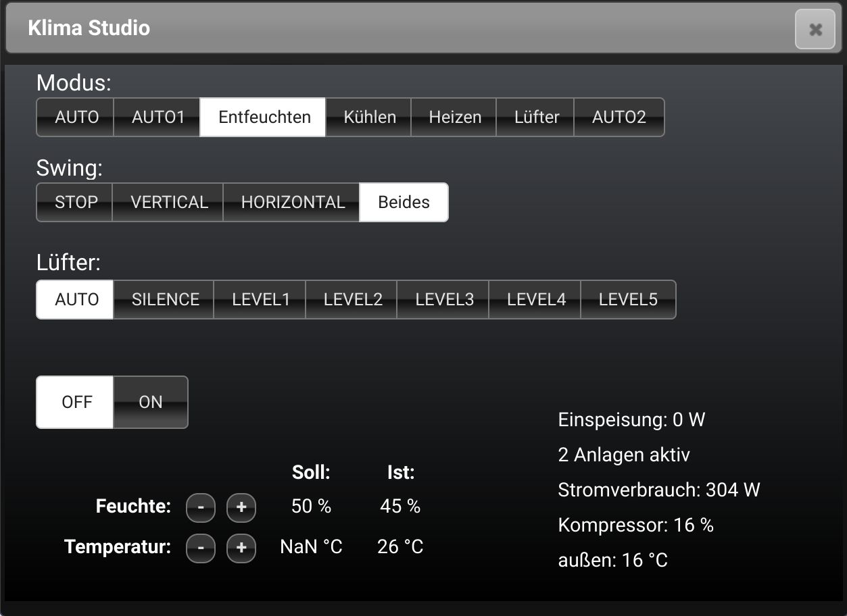Set fan to LEVEL1
The width and height of the screenshot is (847, 616).
[260, 299]
